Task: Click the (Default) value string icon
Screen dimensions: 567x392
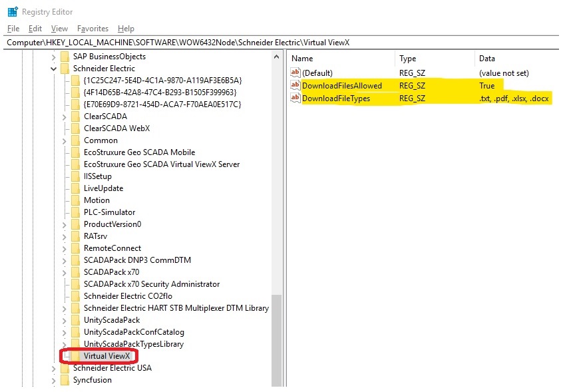Action: (x=295, y=73)
